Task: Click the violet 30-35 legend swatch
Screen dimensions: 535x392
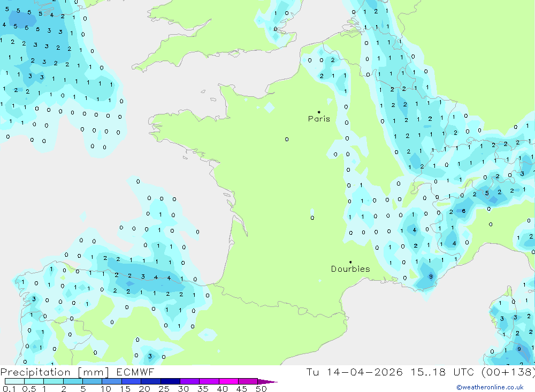Action: pos(189,381)
